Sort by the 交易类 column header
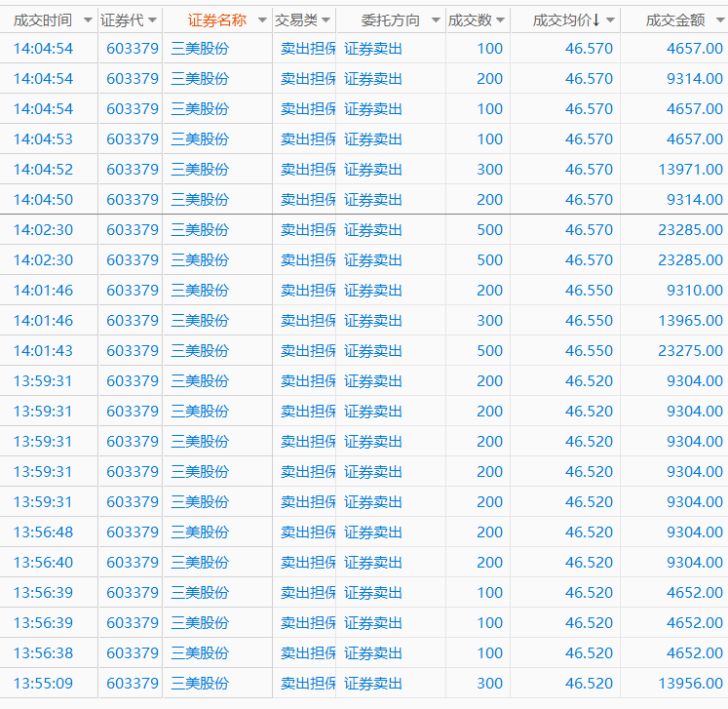728x709 pixels. [x=295, y=20]
